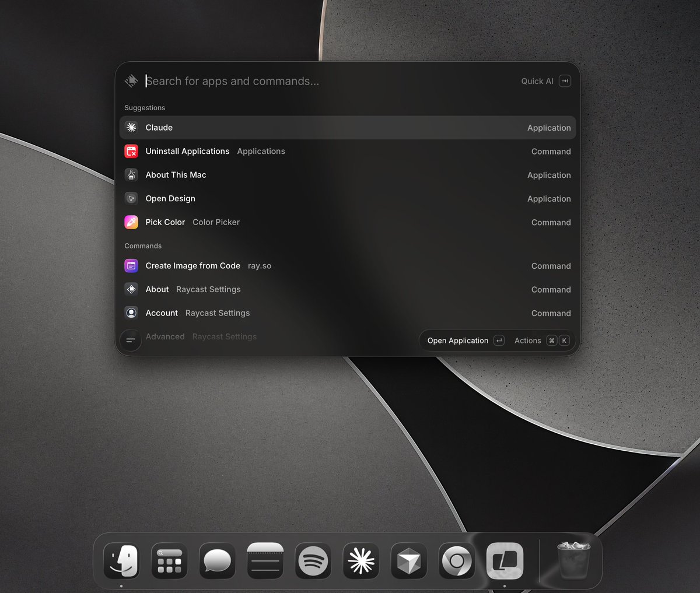Click the pink Color Picker icon
The height and width of the screenshot is (593, 700).
(131, 222)
